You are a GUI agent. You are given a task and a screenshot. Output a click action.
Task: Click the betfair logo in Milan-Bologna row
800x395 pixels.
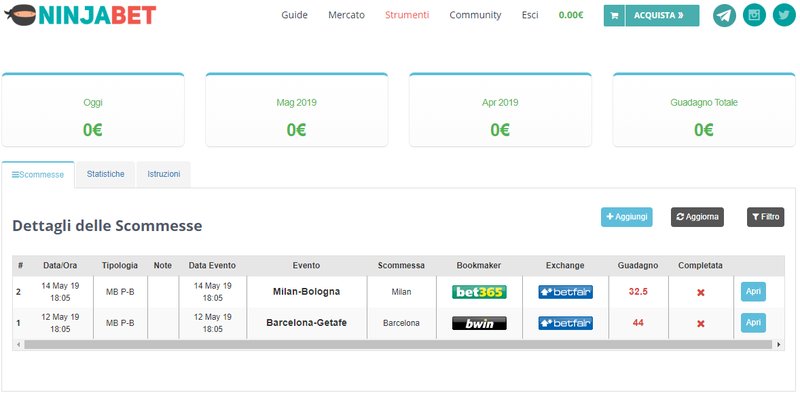coord(565,292)
